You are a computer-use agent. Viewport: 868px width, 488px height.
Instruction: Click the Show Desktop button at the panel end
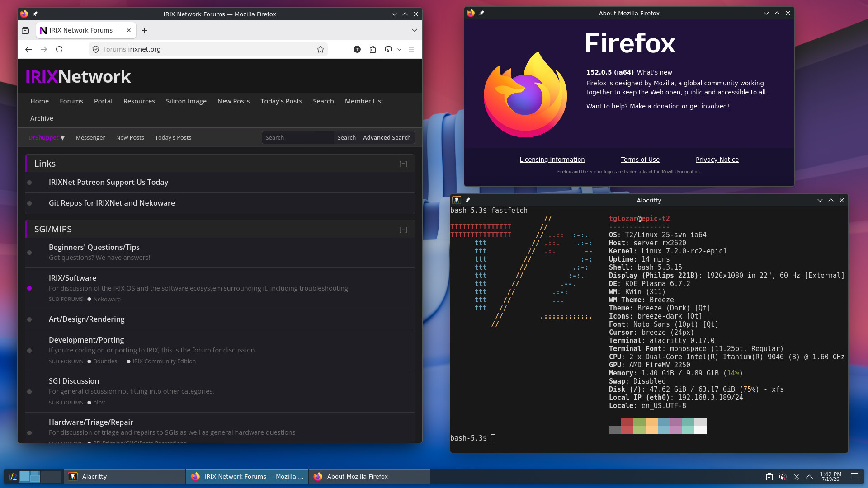[854, 476]
